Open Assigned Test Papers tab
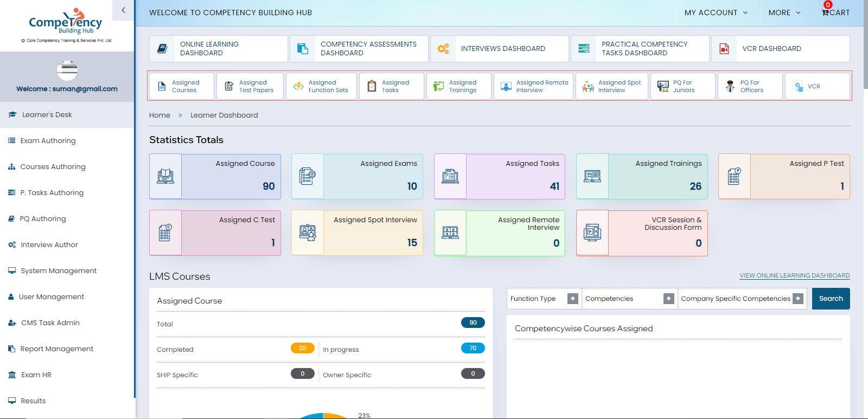 click(x=250, y=86)
